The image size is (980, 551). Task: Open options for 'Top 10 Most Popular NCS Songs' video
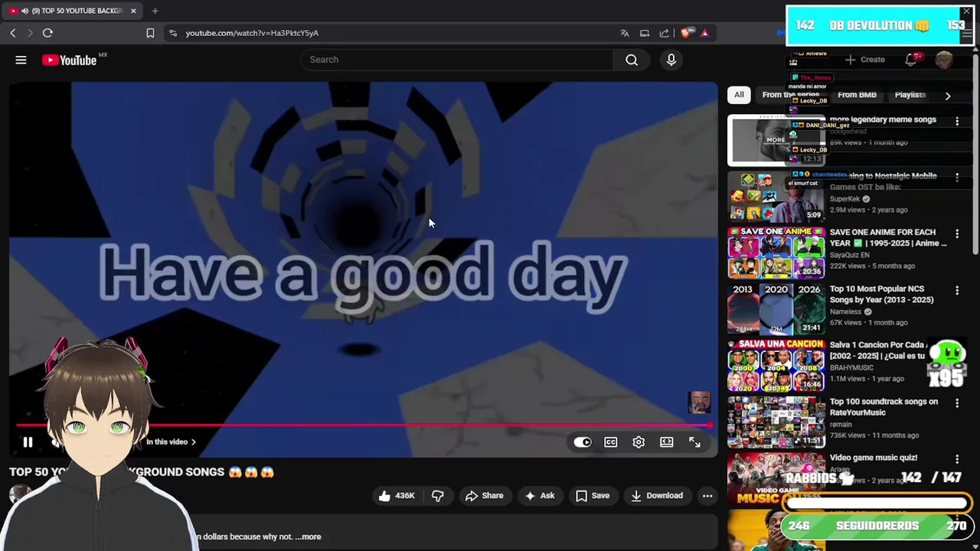(957, 291)
